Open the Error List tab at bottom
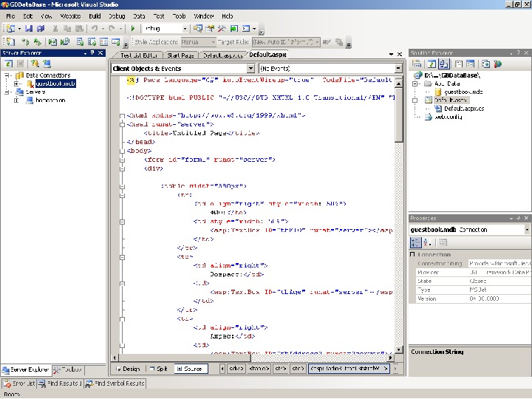The width and height of the screenshot is (532, 399). [21, 383]
